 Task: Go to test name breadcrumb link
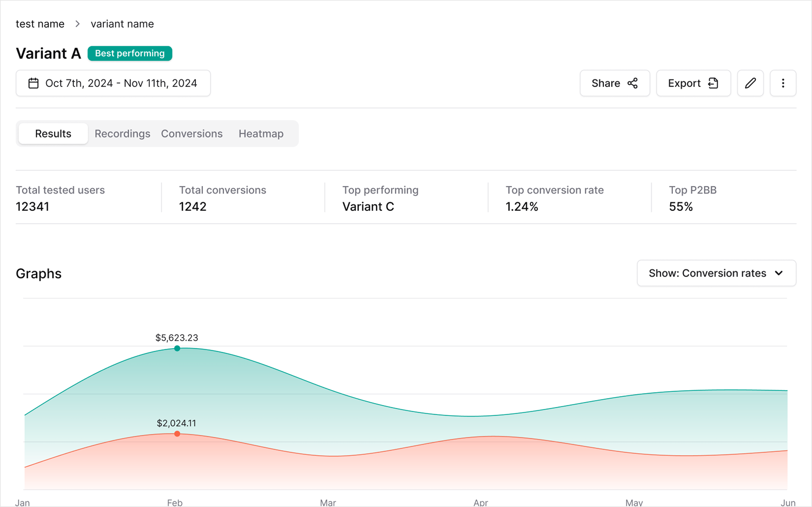point(40,24)
